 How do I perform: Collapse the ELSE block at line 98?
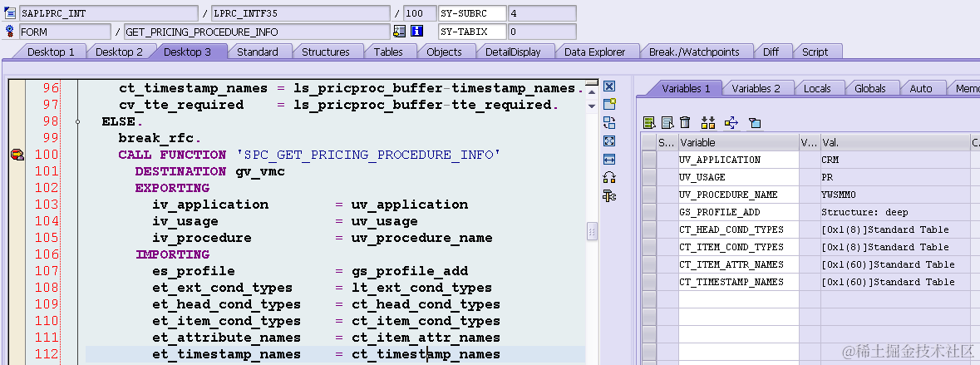(77, 122)
